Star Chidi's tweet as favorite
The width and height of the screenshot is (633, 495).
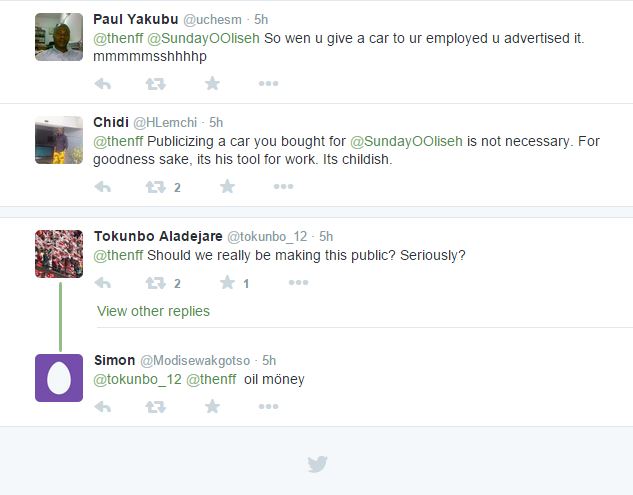(227, 187)
